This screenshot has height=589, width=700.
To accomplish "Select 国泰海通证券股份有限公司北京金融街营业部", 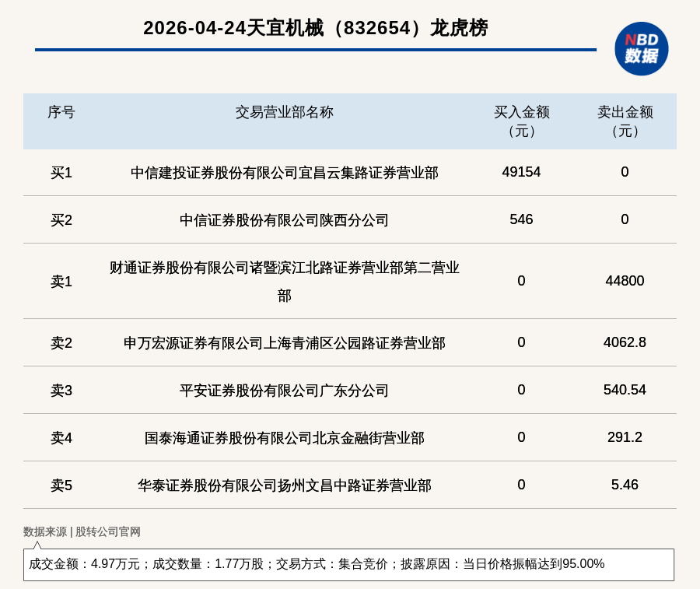I will (x=285, y=437).
